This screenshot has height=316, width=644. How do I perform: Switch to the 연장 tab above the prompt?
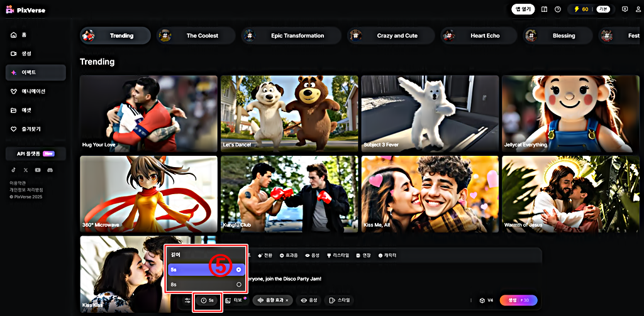[364, 255]
